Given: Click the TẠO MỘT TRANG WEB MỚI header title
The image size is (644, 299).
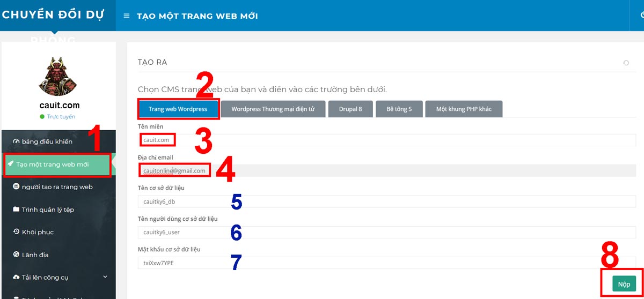Looking at the screenshot, I should tap(197, 16).
